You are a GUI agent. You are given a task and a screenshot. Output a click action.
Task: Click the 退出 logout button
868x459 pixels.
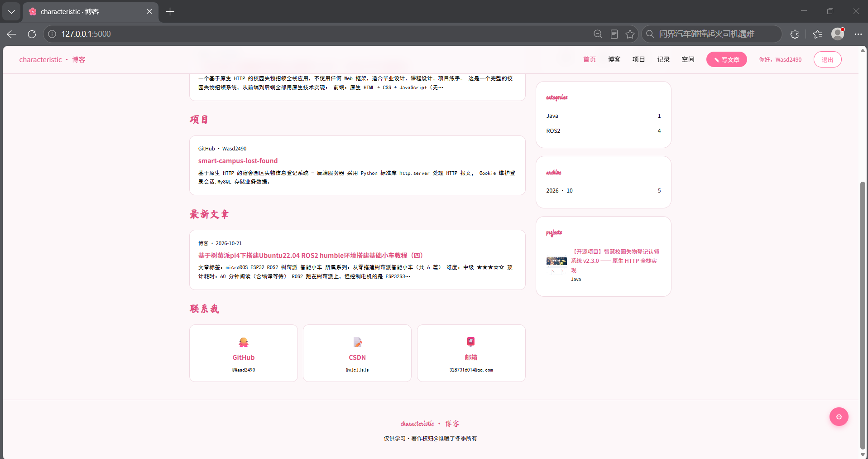click(x=827, y=60)
